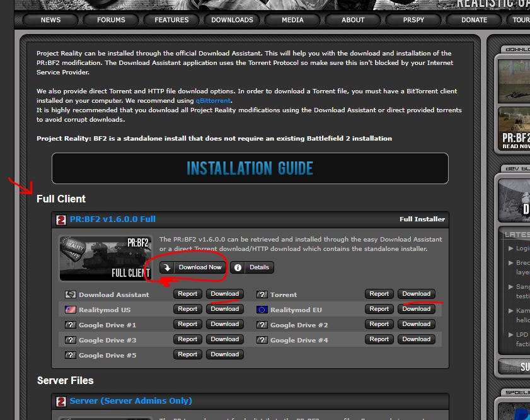Download from Realitymod US

coord(225,309)
